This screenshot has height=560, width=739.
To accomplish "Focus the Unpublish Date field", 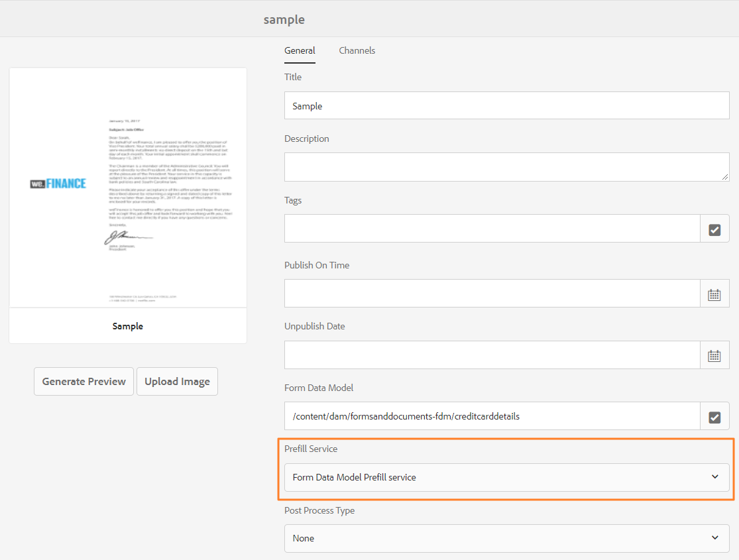I will tap(492, 355).
